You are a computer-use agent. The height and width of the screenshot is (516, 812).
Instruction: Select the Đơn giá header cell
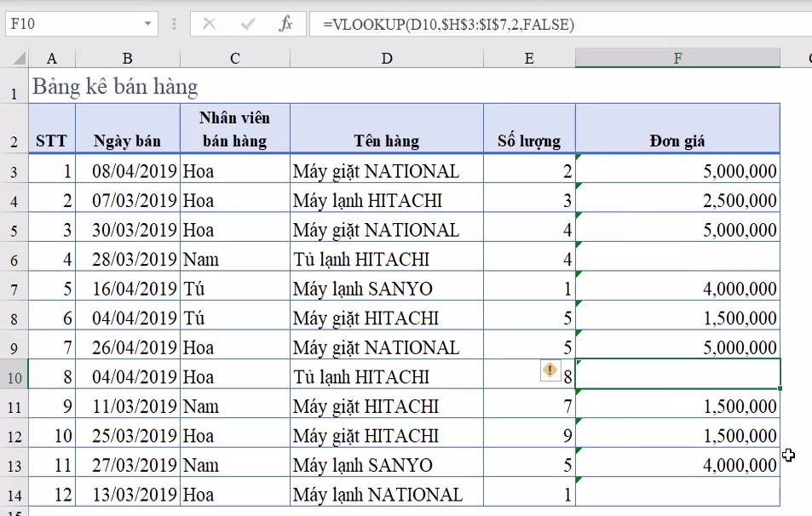pos(677,140)
